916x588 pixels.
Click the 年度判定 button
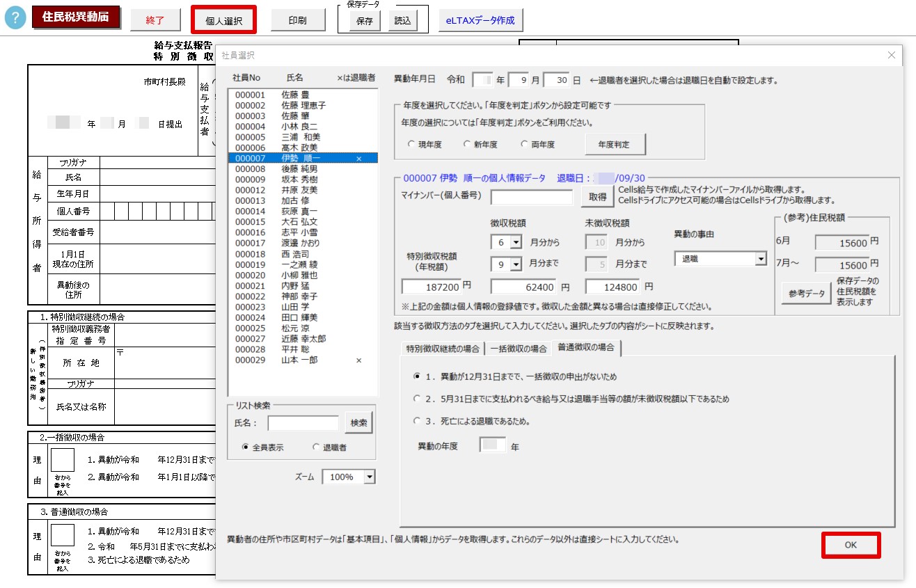pyautogui.click(x=615, y=145)
